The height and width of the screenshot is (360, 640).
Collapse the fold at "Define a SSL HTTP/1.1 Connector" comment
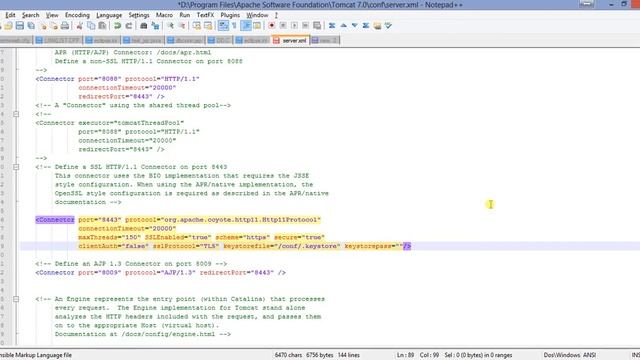click(16, 167)
